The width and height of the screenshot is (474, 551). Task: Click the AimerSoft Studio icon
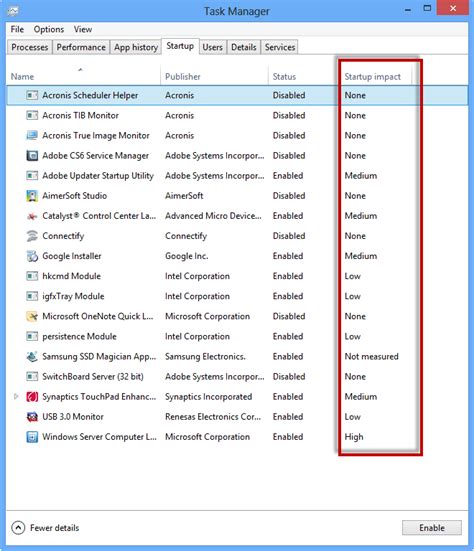pyautogui.click(x=32, y=196)
